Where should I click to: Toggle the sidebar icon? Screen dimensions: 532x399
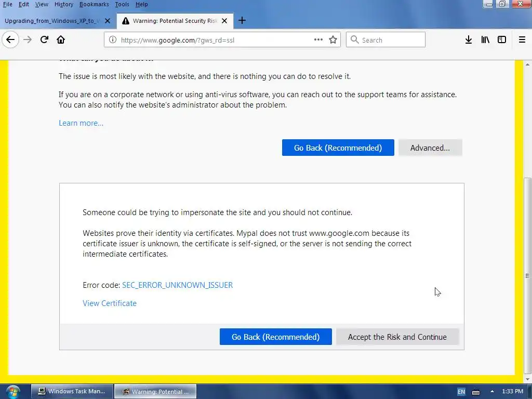[x=502, y=39]
